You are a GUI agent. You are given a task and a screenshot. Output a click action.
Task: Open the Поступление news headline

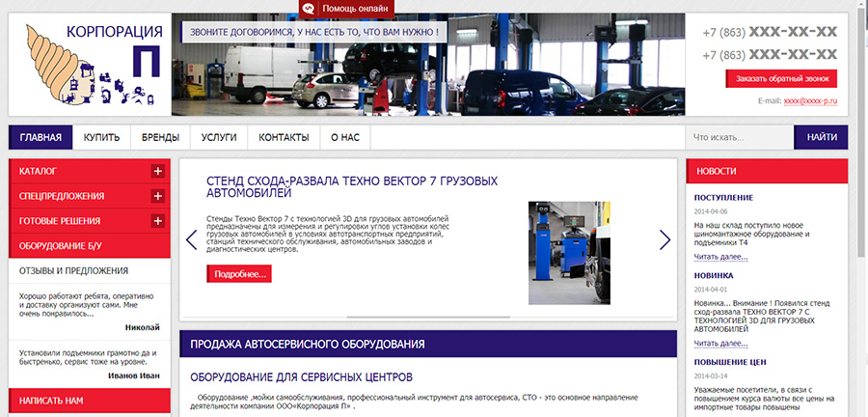[723, 198]
